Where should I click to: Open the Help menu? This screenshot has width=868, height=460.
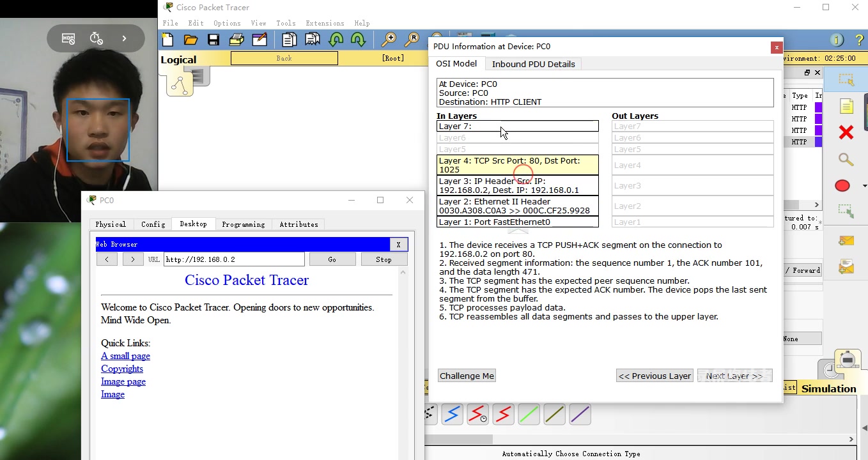362,23
